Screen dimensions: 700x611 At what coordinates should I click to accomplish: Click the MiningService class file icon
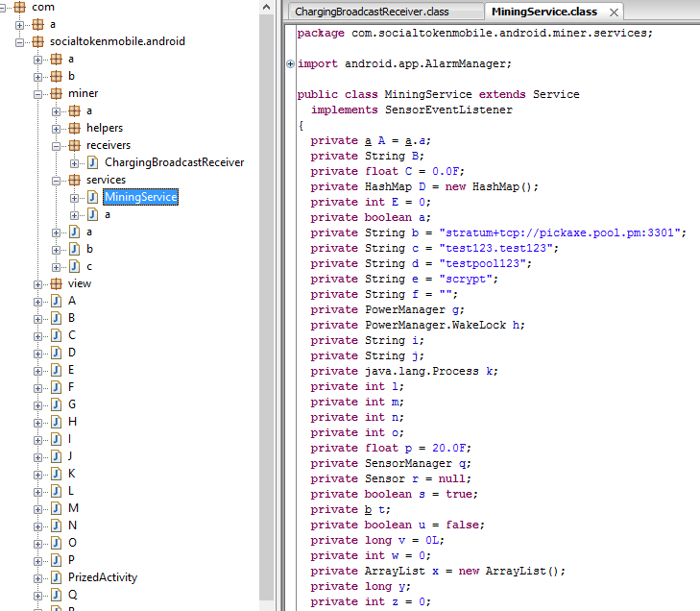click(x=93, y=197)
